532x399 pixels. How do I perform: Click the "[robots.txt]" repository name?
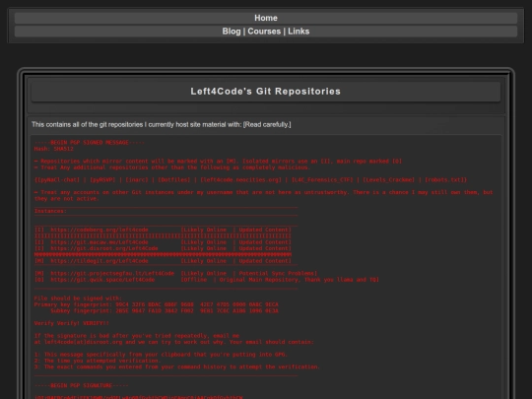pyautogui.click(x=444, y=180)
